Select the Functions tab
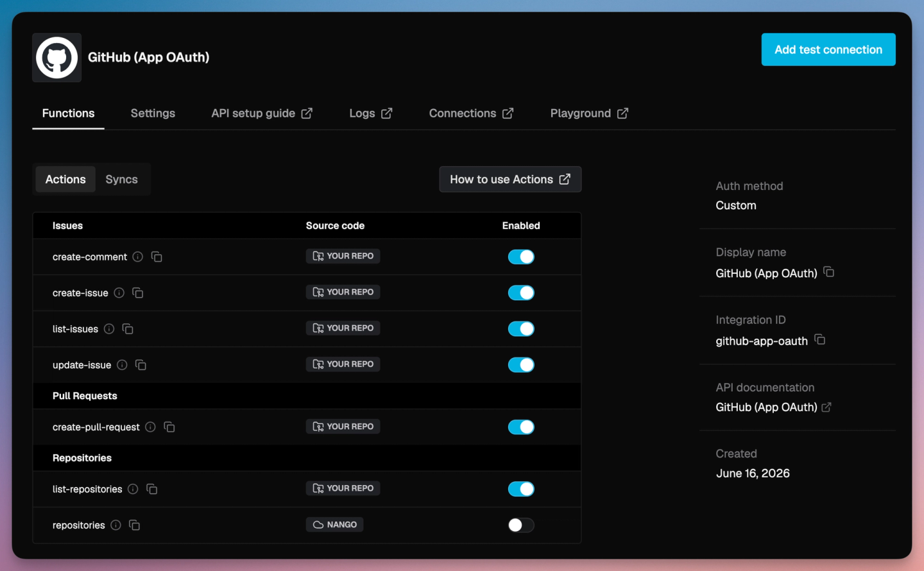The width and height of the screenshot is (924, 571). pos(68,113)
